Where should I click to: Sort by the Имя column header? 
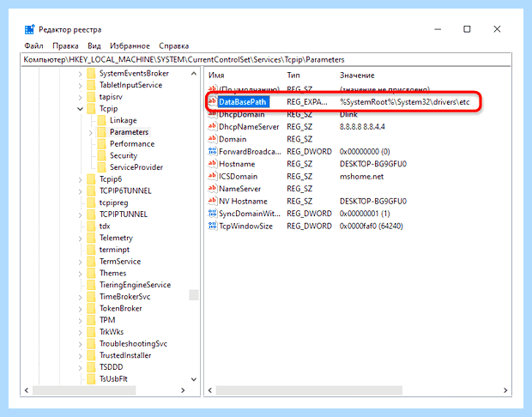(x=216, y=76)
